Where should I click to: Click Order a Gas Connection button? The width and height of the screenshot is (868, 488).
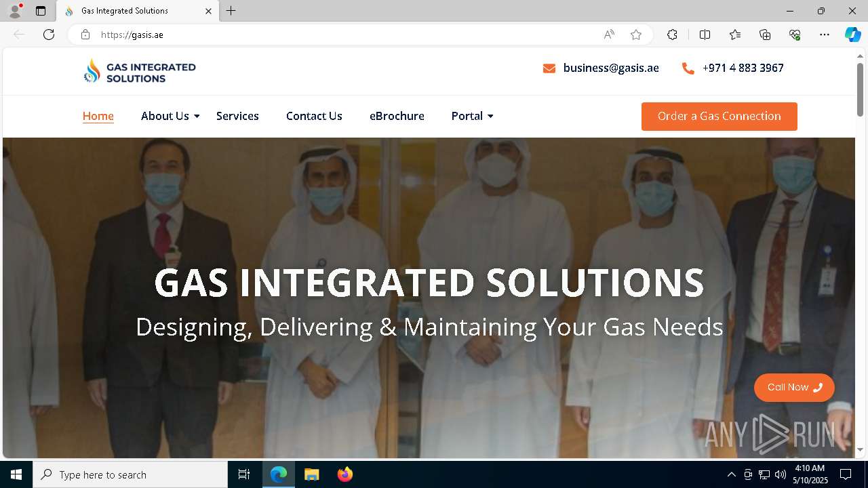(719, 117)
